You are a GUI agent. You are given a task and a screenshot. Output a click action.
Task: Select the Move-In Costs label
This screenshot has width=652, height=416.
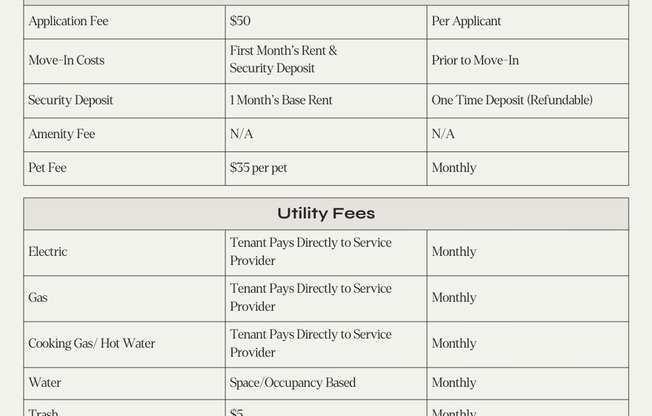66,60
